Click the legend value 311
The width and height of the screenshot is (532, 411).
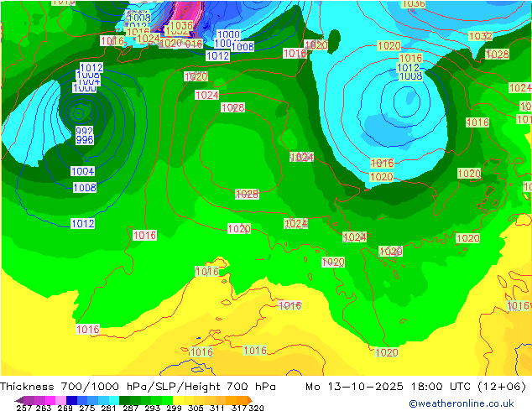click(217, 408)
